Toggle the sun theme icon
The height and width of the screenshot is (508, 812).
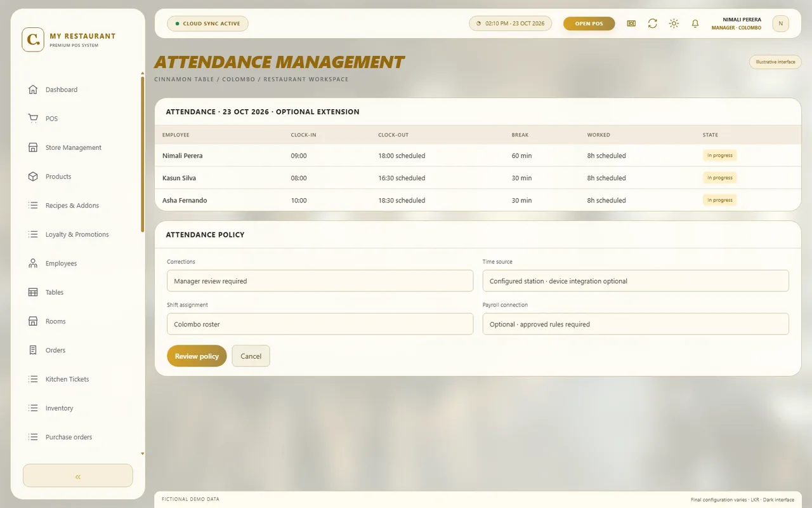point(674,23)
